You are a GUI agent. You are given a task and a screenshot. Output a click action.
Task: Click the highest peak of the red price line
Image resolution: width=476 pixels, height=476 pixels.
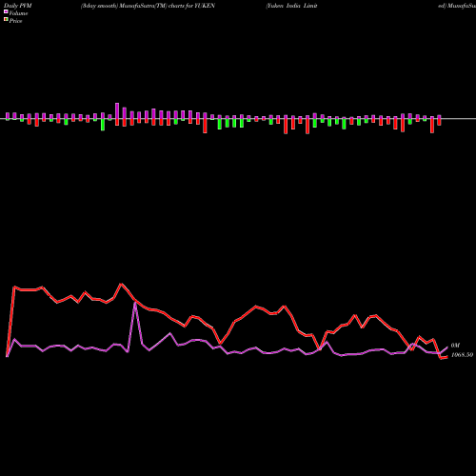[121, 284]
